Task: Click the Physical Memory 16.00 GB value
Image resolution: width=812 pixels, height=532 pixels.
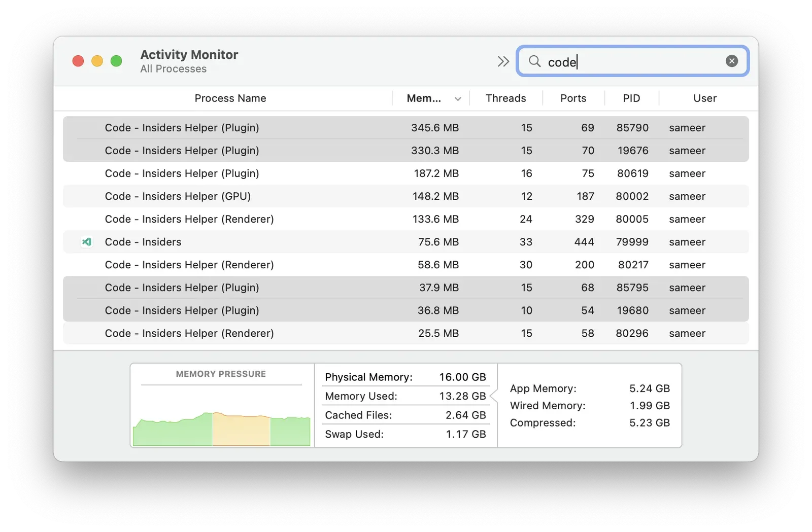Action: [x=462, y=377]
